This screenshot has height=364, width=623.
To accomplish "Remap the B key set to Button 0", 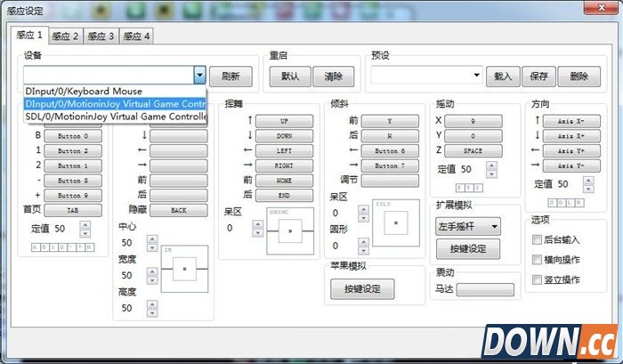I will (x=73, y=136).
